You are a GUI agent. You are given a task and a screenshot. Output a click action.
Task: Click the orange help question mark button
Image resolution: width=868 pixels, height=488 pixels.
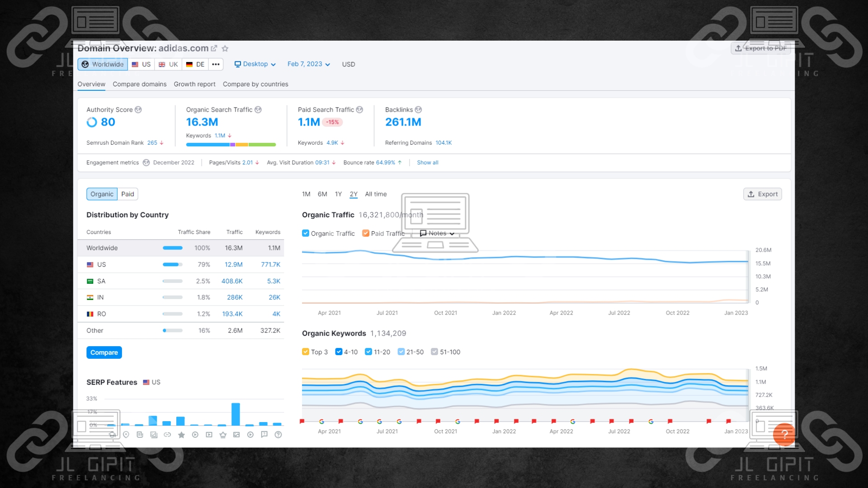(784, 434)
